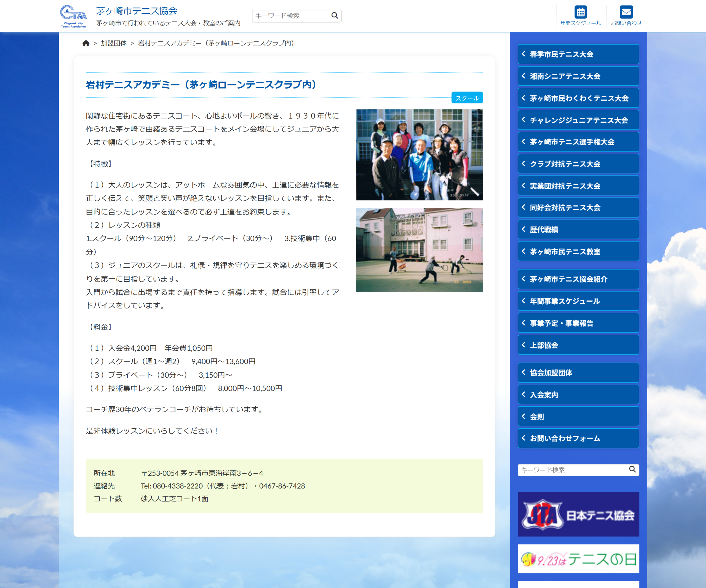Open 茅ヶ崎市民テニス教室 sidebar item

point(578,251)
